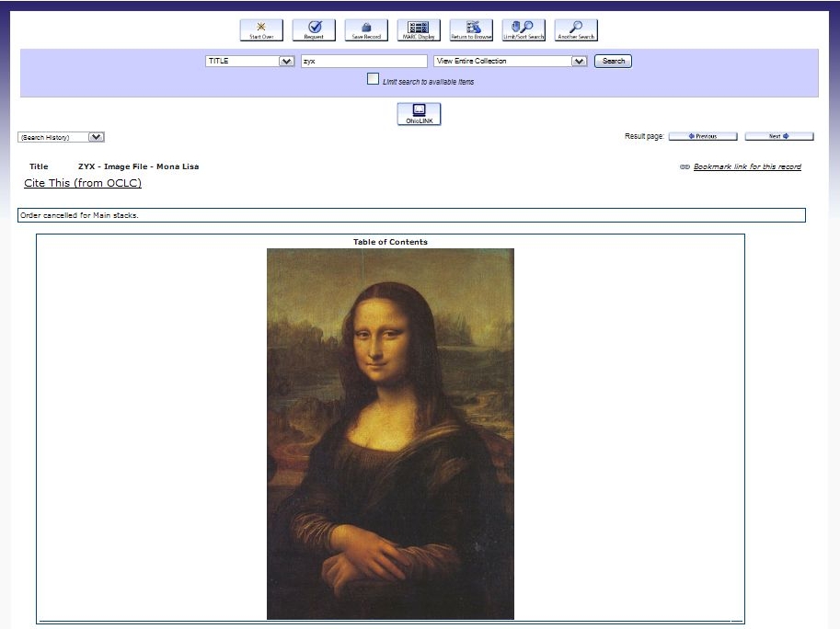Click the OhioLINK computer icon
This screenshot has height=629, width=840.
(419, 114)
